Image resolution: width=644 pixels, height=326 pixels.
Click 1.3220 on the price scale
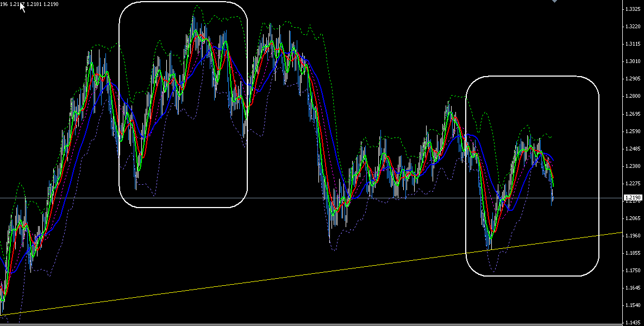[633, 26]
